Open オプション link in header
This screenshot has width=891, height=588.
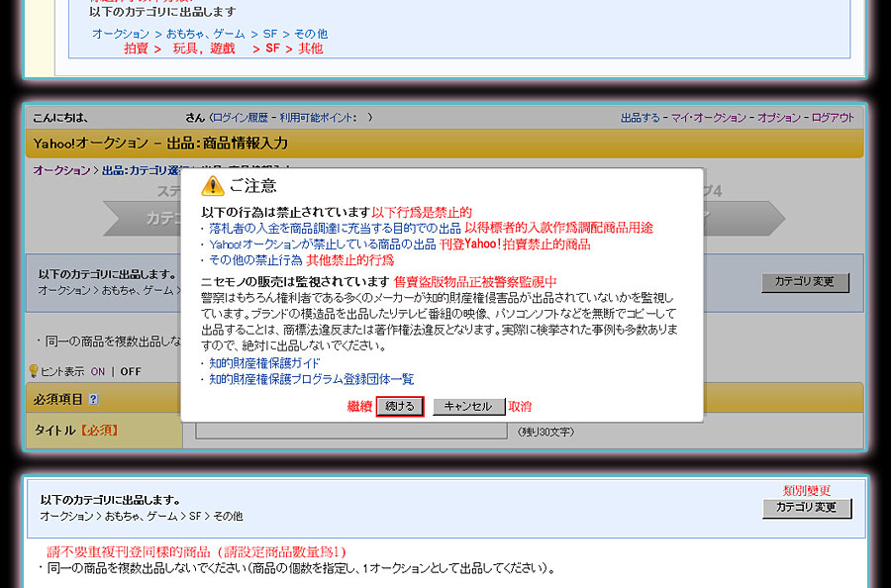(x=778, y=118)
